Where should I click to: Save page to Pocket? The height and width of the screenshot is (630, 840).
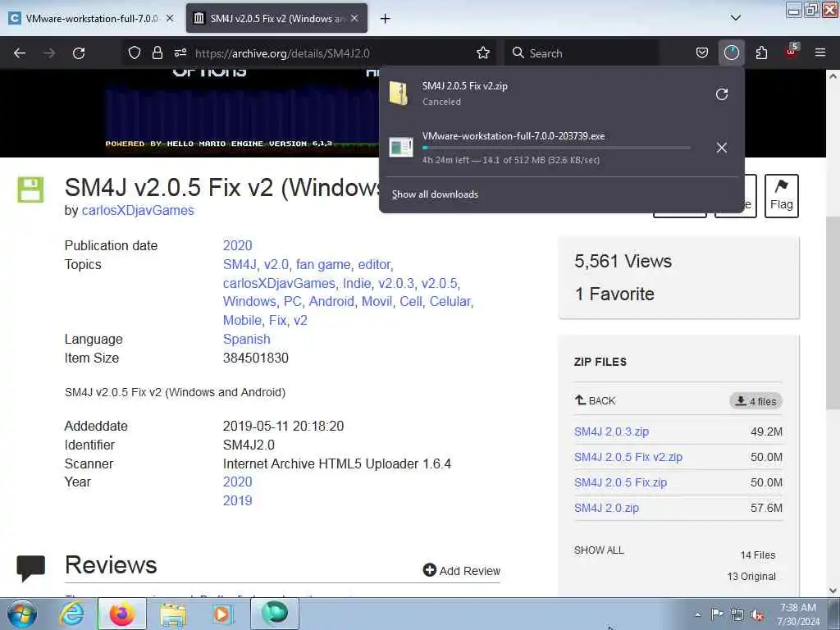[x=702, y=52]
